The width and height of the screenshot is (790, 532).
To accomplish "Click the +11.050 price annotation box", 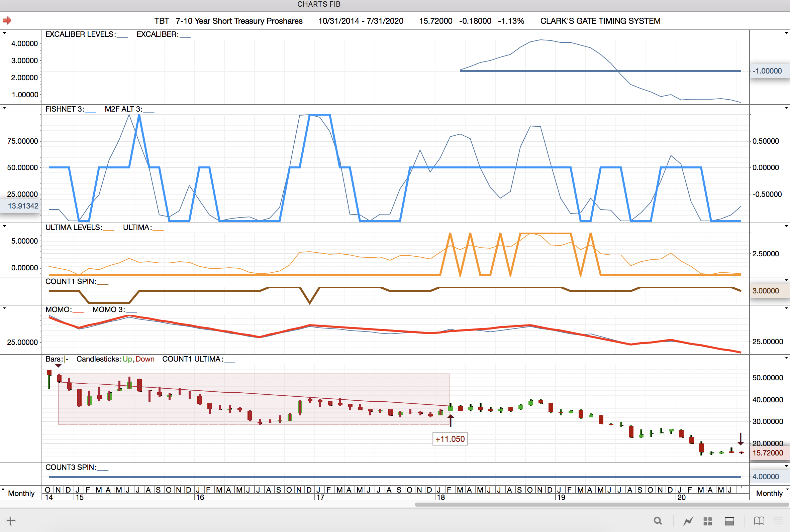I will pyautogui.click(x=450, y=439).
